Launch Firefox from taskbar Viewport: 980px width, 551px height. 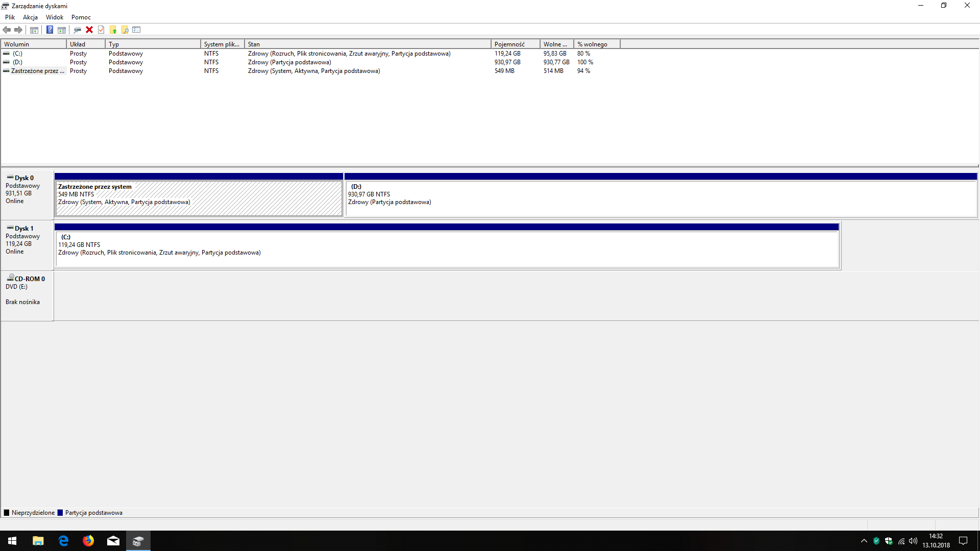click(x=88, y=541)
